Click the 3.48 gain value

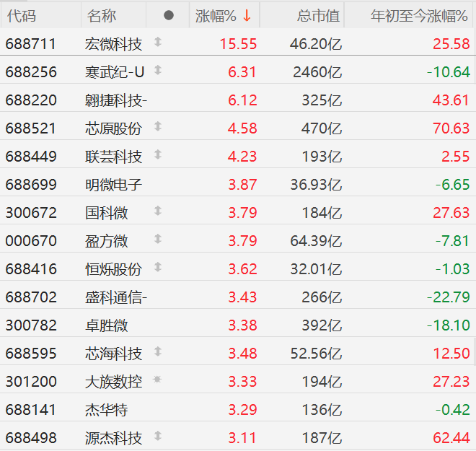tap(242, 354)
